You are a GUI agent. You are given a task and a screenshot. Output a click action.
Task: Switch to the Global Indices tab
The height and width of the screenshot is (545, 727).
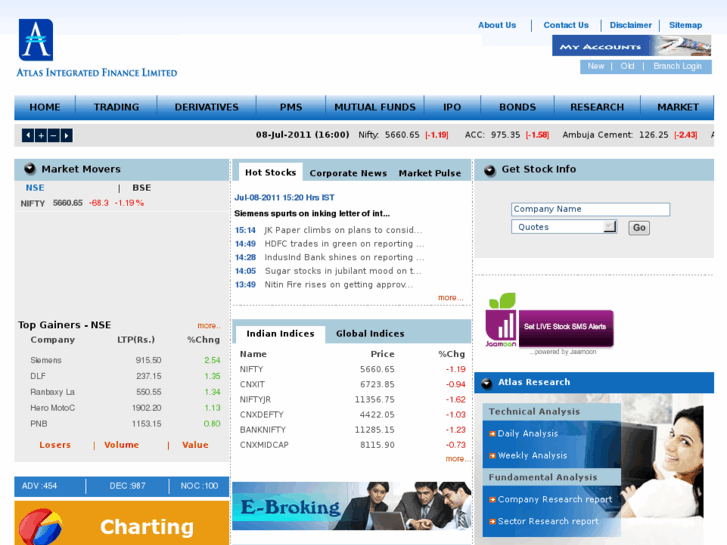(370, 333)
